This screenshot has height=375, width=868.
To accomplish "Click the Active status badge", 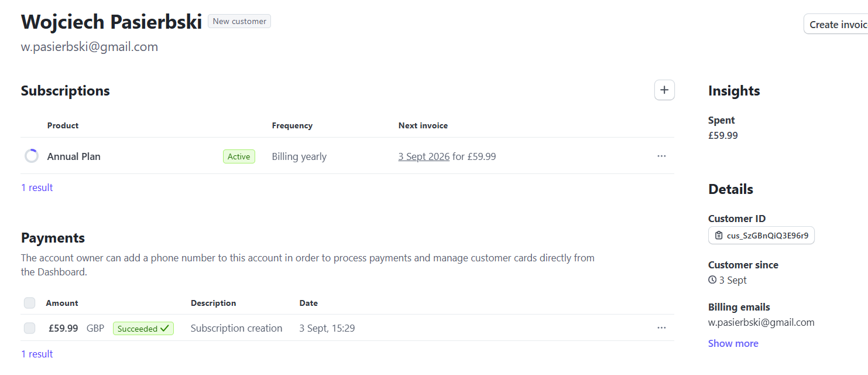I will [x=239, y=156].
